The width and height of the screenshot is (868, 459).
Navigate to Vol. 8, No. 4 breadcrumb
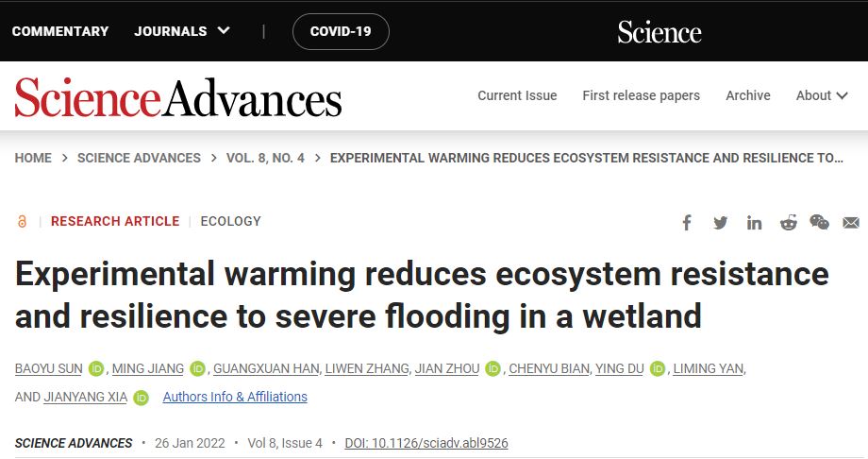point(265,158)
